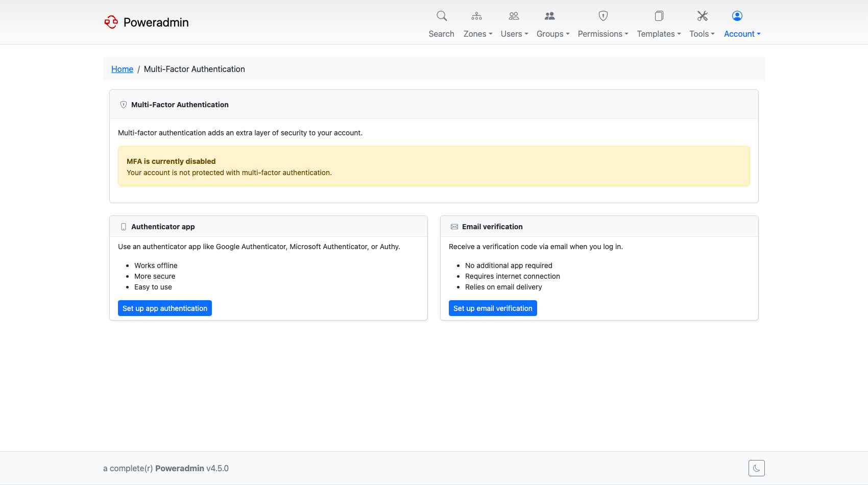Click the Permissions shield icon
Viewport: 868px width, 485px height.
pos(603,16)
